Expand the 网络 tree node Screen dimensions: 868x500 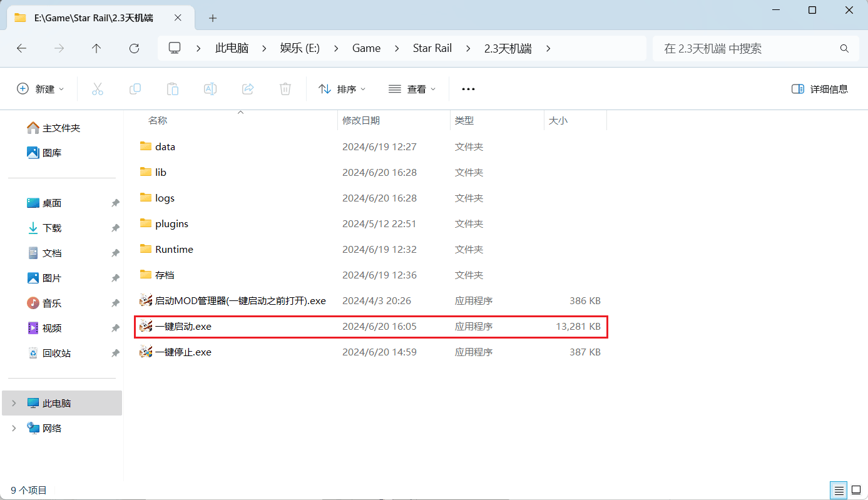point(14,428)
